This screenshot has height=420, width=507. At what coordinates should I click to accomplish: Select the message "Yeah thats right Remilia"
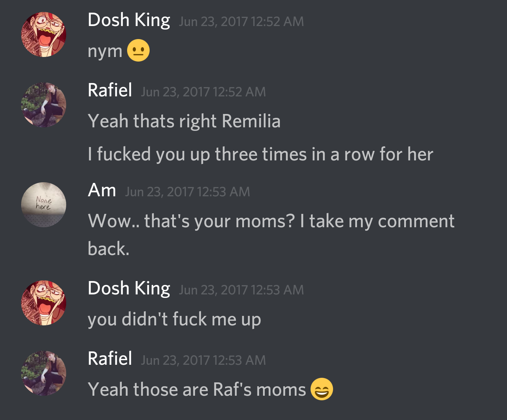(x=184, y=121)
